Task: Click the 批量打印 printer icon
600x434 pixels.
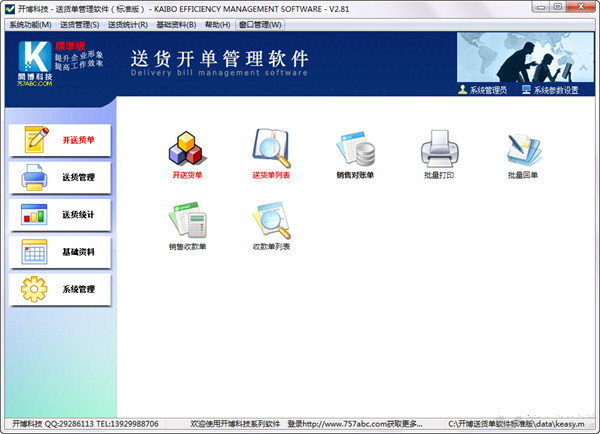Action: tap(439, 148)
